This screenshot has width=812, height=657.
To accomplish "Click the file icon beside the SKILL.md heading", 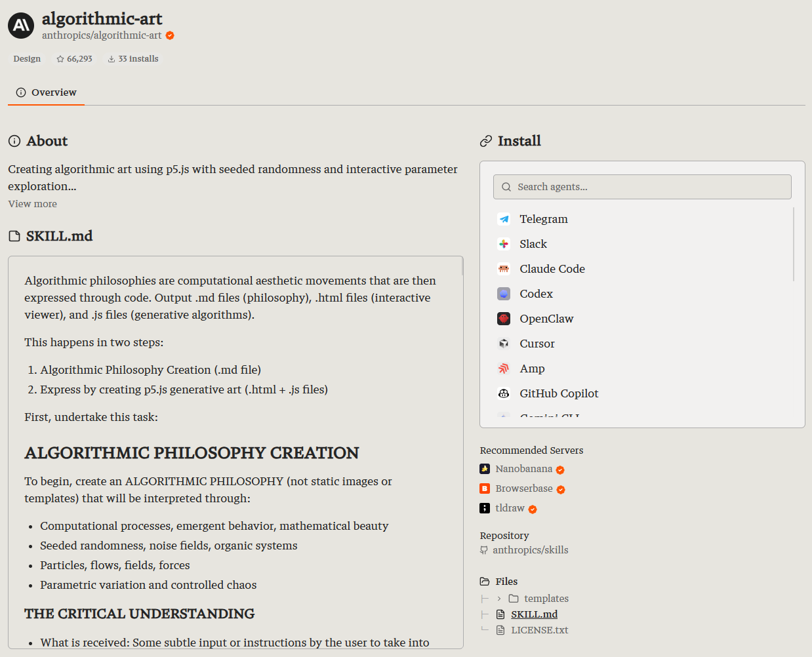I will click(14, 236).
